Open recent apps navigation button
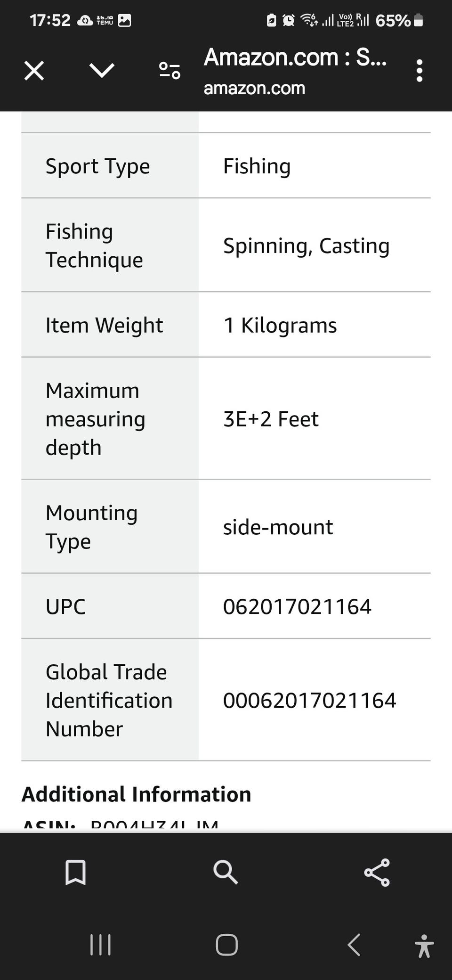This screenshot has height=980, width=452. [100, 945]
